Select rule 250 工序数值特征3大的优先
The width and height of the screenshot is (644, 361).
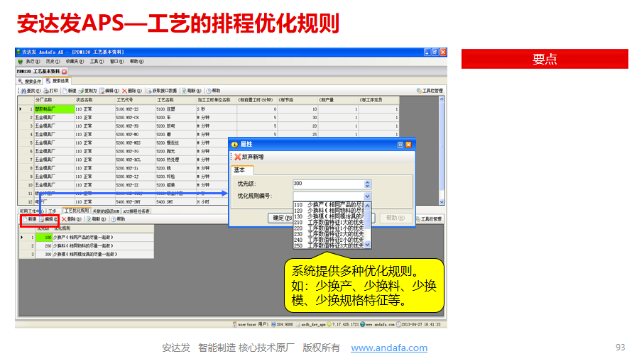329,245
